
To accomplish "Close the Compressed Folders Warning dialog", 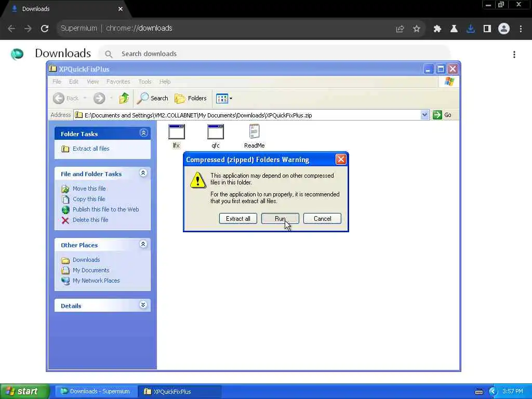I will tap(341, 159).
